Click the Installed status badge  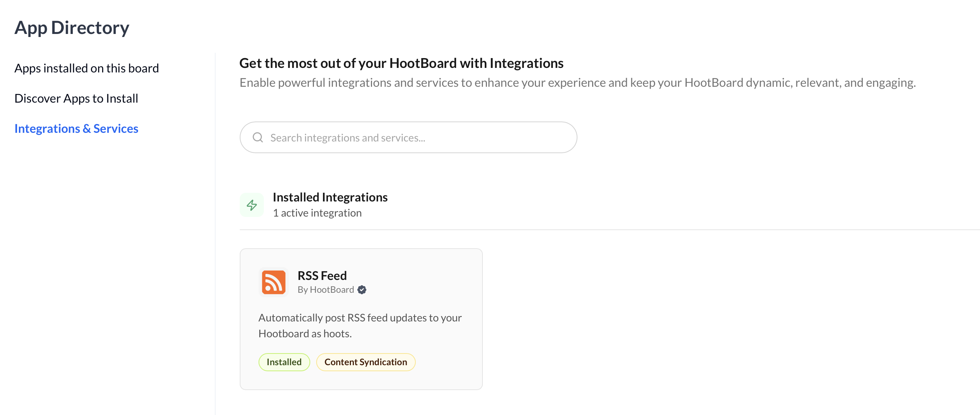click(284, 362)
